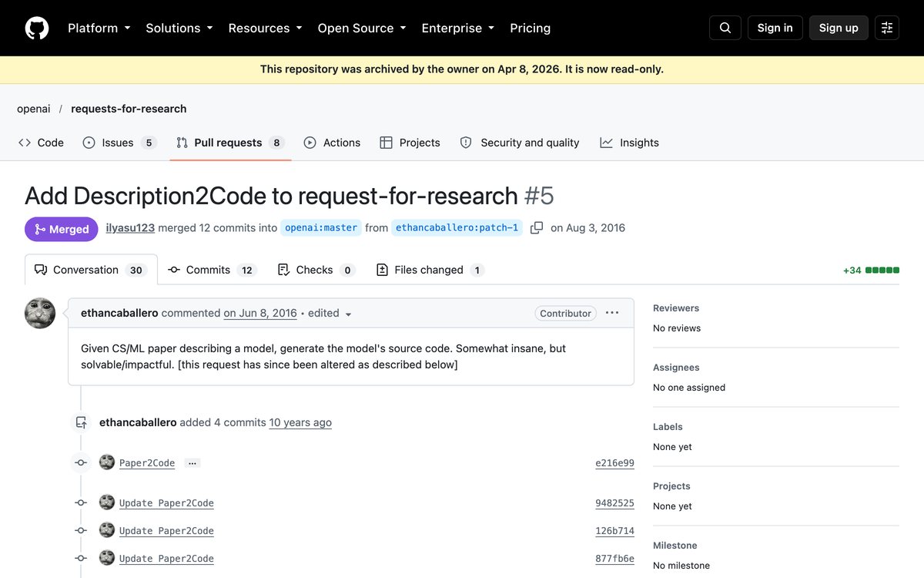Expand the Open Source menu
924x578 pixels.
[x=362, y=28]
